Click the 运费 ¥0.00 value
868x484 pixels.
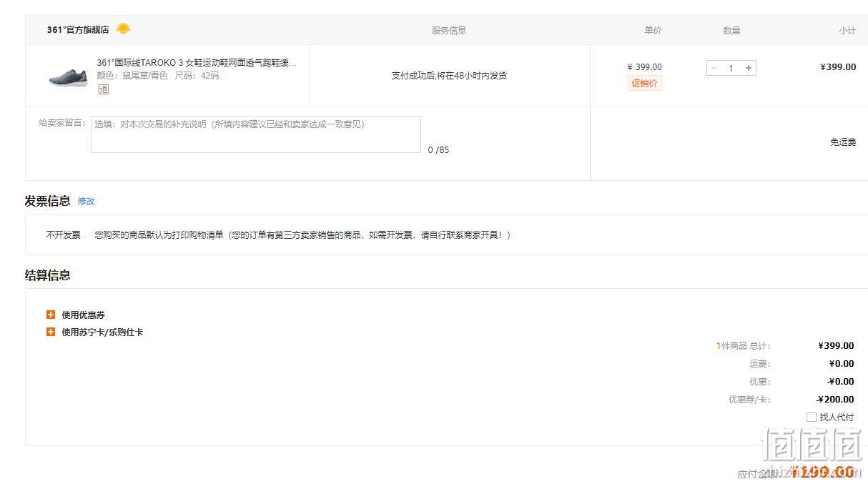842,363
